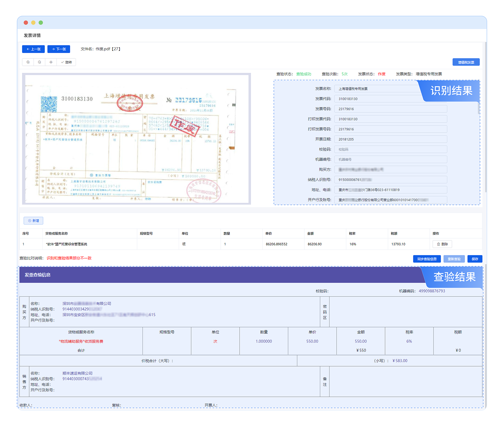Click the 地址、电话 input field

pyautogui.click(x=391, y=190)
